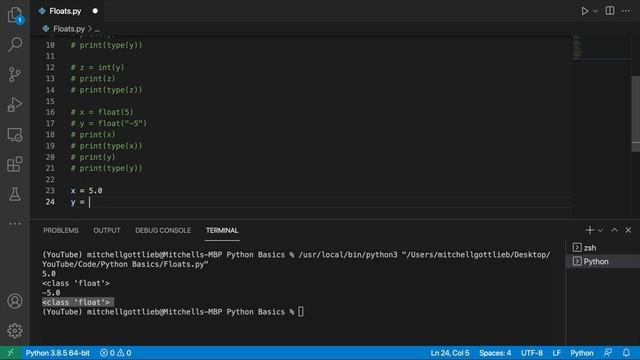This screenshot has width=640, height=360.
Task: Click the -5.0 output in terminal
Action: point(51,293)
